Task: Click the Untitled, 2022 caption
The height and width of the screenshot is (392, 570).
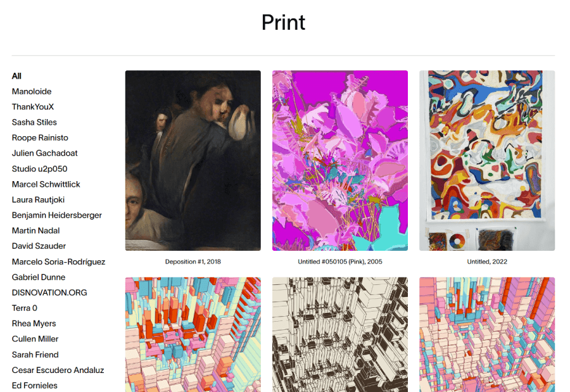Action: (487, 262)
